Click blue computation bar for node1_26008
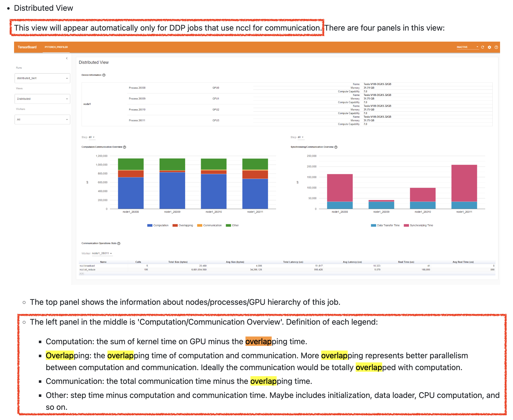Screen dimensions: 513x420 (131, 193)
